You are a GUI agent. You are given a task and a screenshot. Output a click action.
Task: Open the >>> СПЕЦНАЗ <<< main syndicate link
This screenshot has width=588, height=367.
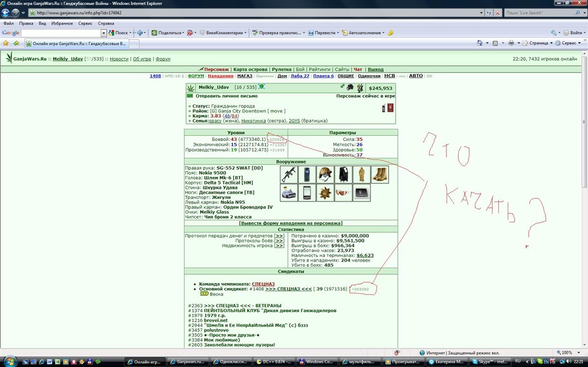(288, 289)
